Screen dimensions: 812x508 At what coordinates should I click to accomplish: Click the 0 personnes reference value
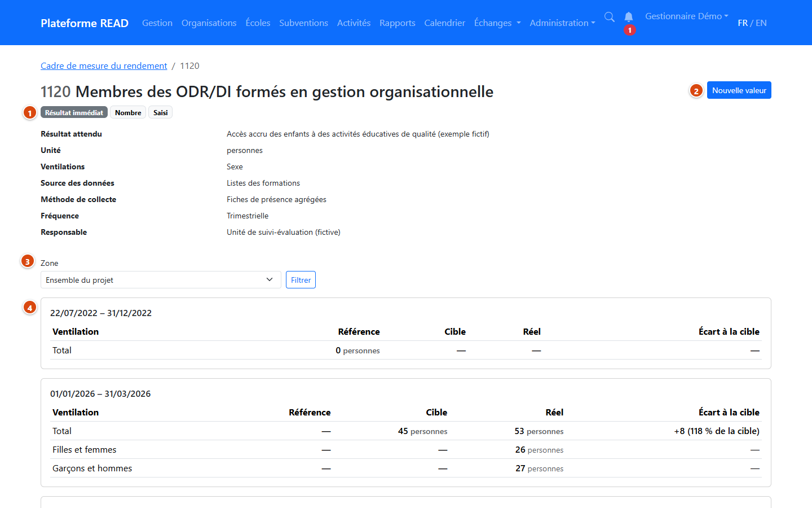(x=358, y=351)
